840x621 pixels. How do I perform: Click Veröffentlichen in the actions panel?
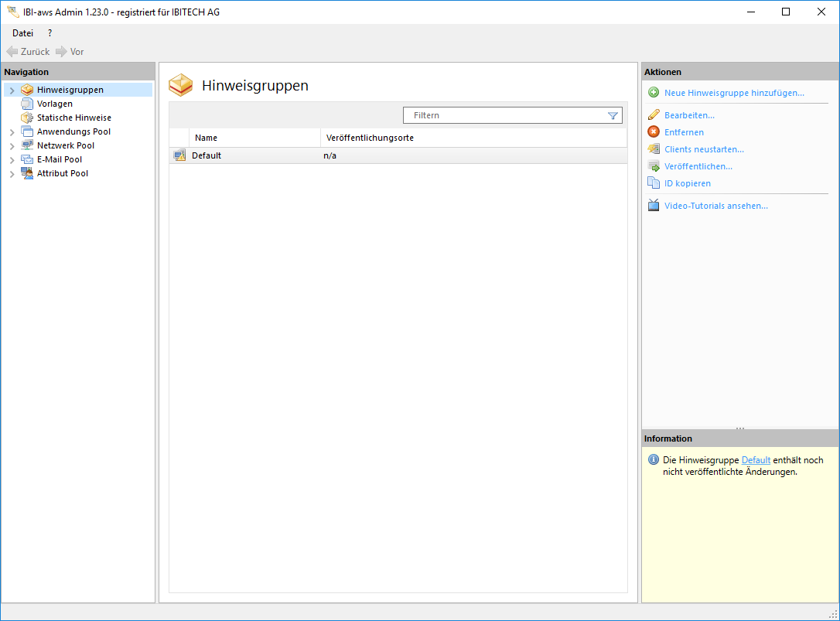pos(698,166)
